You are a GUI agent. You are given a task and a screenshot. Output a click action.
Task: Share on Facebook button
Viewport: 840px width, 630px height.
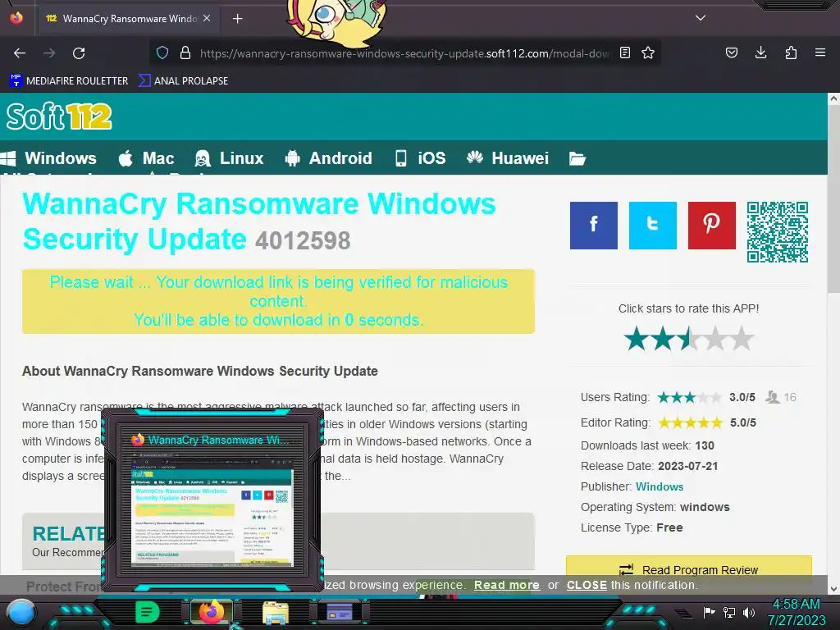[594, 226]
